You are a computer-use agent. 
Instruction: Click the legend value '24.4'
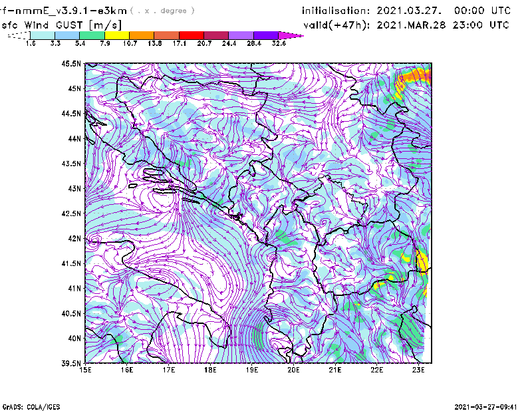pos(229,43)
